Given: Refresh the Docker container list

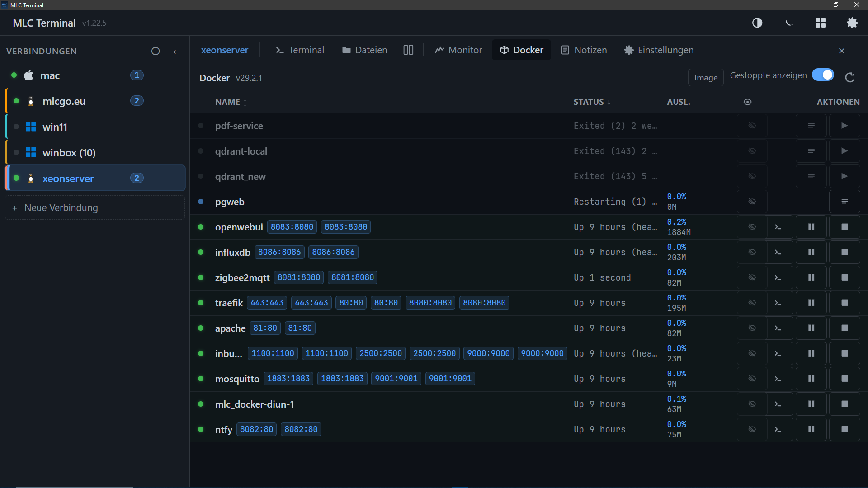Looking at the screenshot, I should click(x=850, y=77).
